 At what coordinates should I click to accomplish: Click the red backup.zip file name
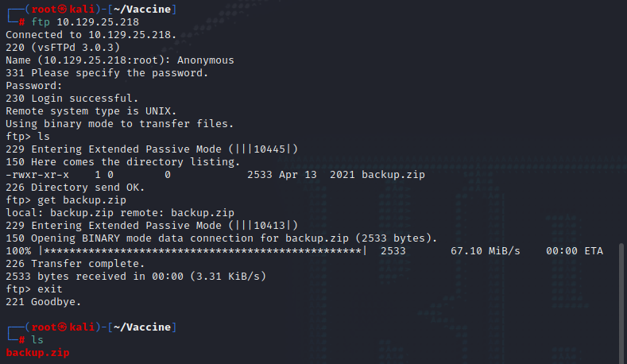point(38,352)
